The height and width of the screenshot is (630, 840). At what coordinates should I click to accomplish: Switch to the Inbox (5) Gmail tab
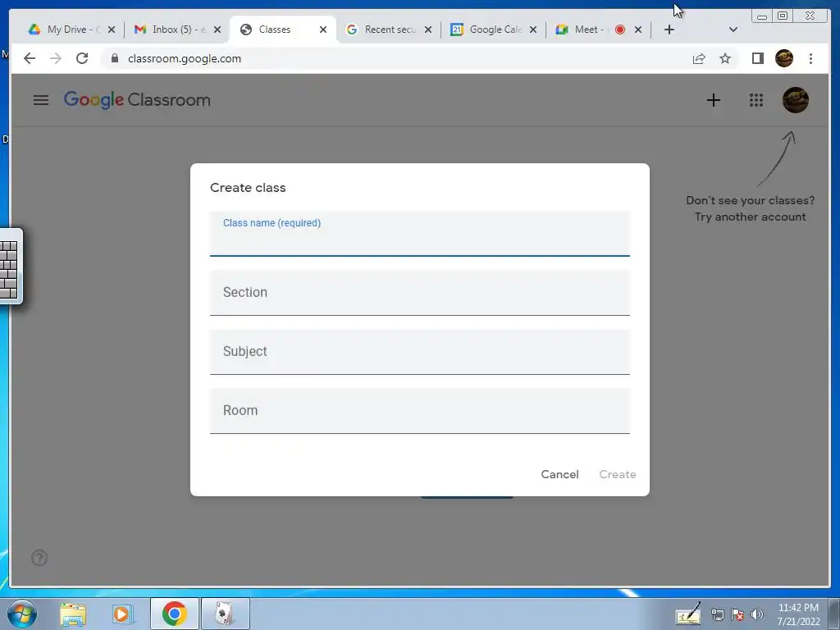tap(177, 30)
